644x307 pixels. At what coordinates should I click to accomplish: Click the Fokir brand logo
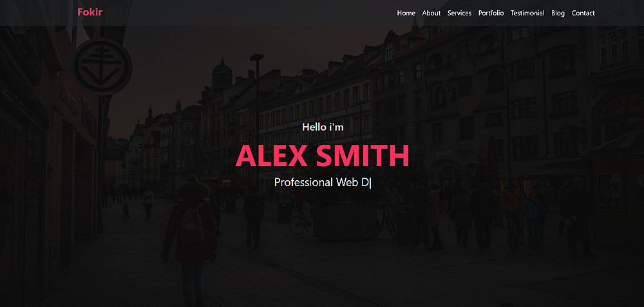point(90,12)
